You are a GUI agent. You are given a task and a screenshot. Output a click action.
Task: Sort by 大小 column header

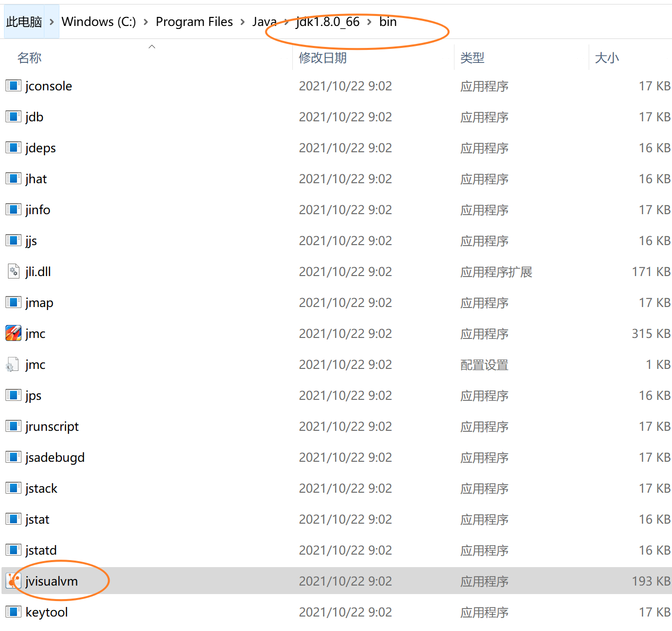[x=607, y=58]
